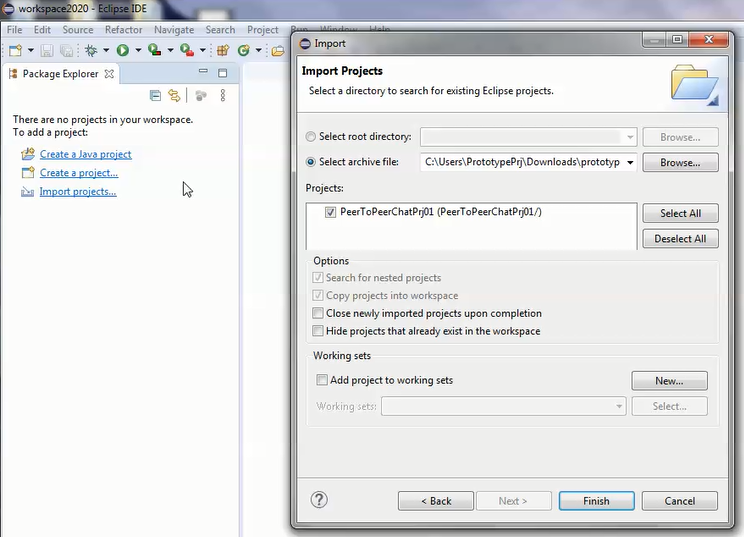Viewport: 744px width, 537px height.
Task: Expand the New Java Class dropdown arrow
Action: pyautogui.click(x=259, y=50)
